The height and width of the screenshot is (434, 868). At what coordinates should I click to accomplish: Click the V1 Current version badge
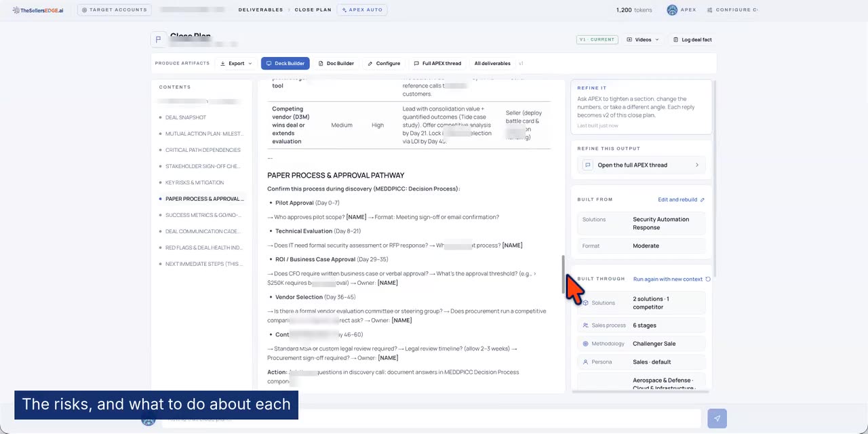[x=596, y=39]
